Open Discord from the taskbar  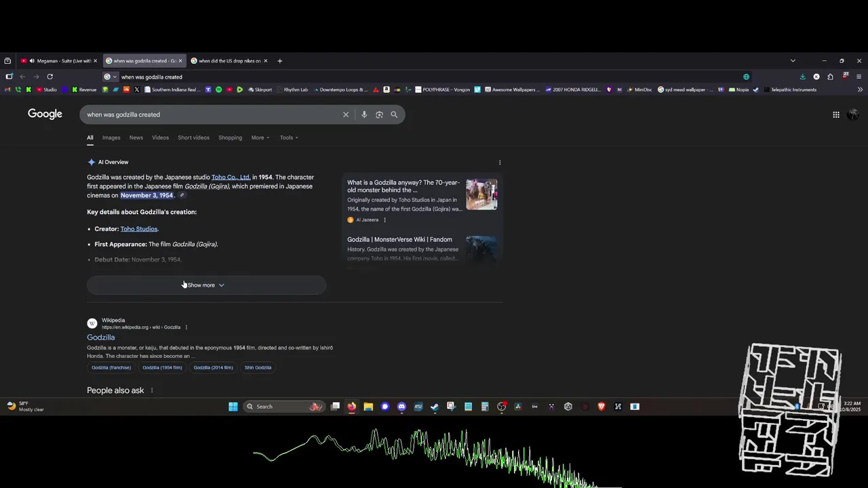[401, 407]
